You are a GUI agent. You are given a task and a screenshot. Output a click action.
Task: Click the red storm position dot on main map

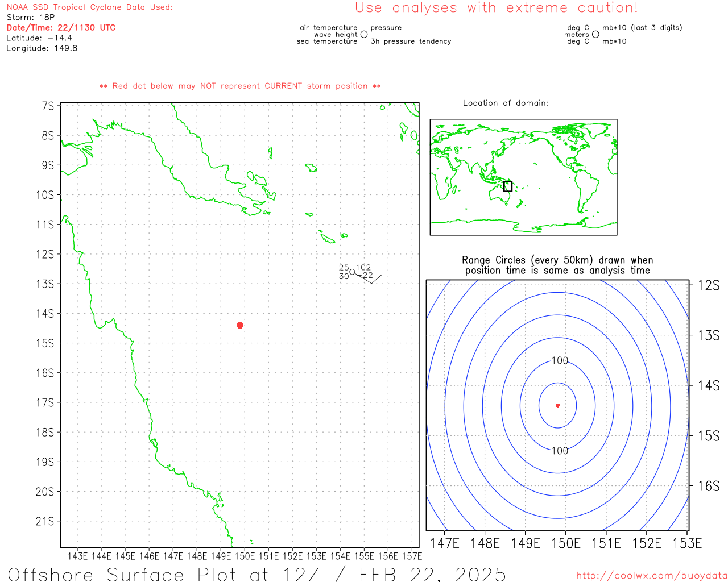pyautogui.click(x=240, y=325)
